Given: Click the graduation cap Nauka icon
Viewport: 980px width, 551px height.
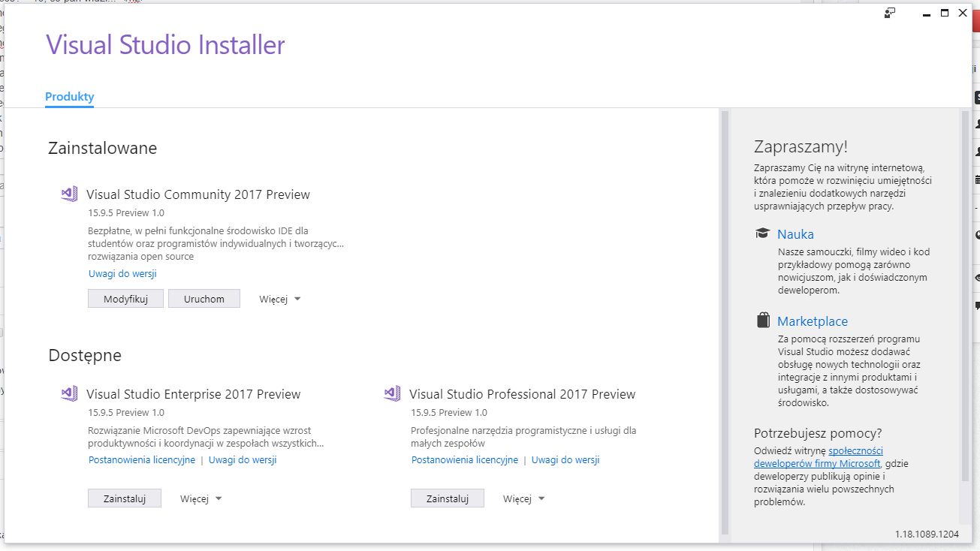Looking at the screenshot, I should click(763, 233).
